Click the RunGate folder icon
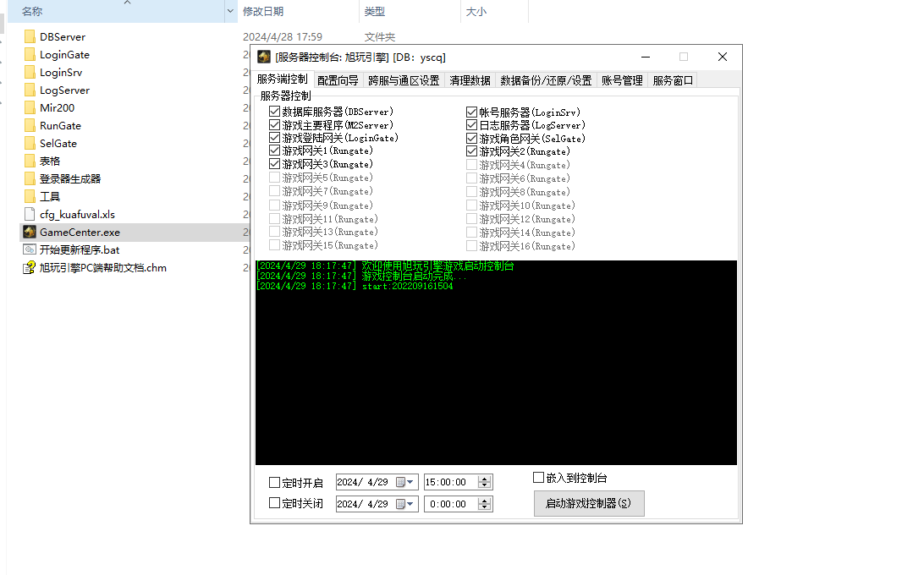The width and height of the screenshot is (924, 575). (30, 125)
